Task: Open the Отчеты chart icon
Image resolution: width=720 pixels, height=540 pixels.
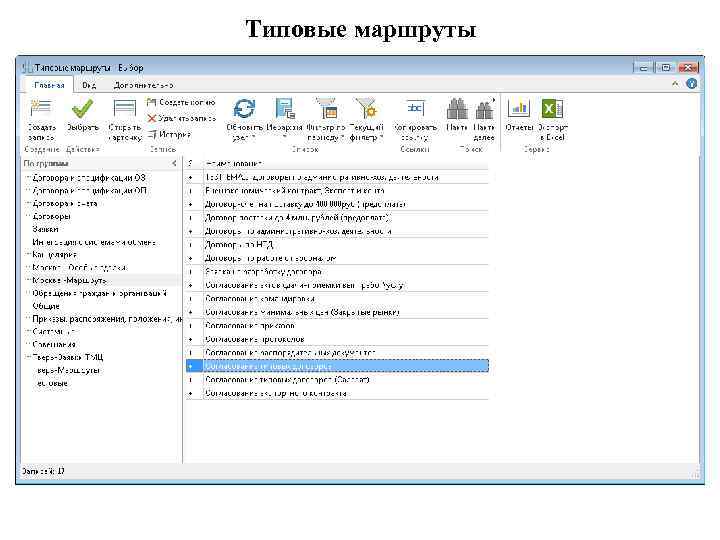Action: pos(519,109)
